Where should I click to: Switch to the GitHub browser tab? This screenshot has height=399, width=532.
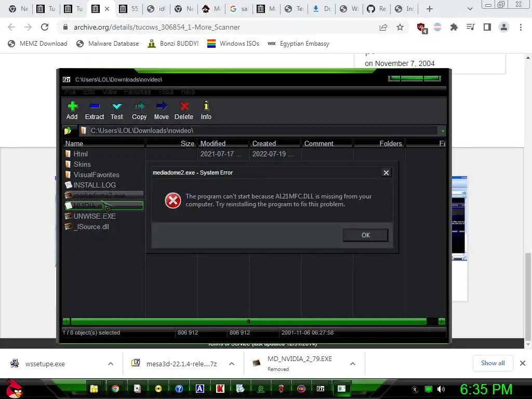(377, 9)
